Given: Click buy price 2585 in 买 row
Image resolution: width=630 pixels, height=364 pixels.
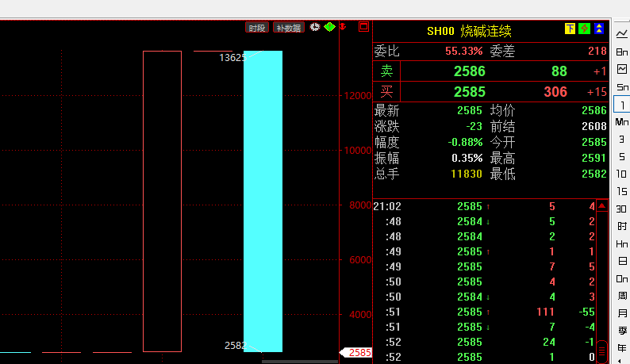Looking at the screenshot, I should pyautogui.click(x=469, y=92).
